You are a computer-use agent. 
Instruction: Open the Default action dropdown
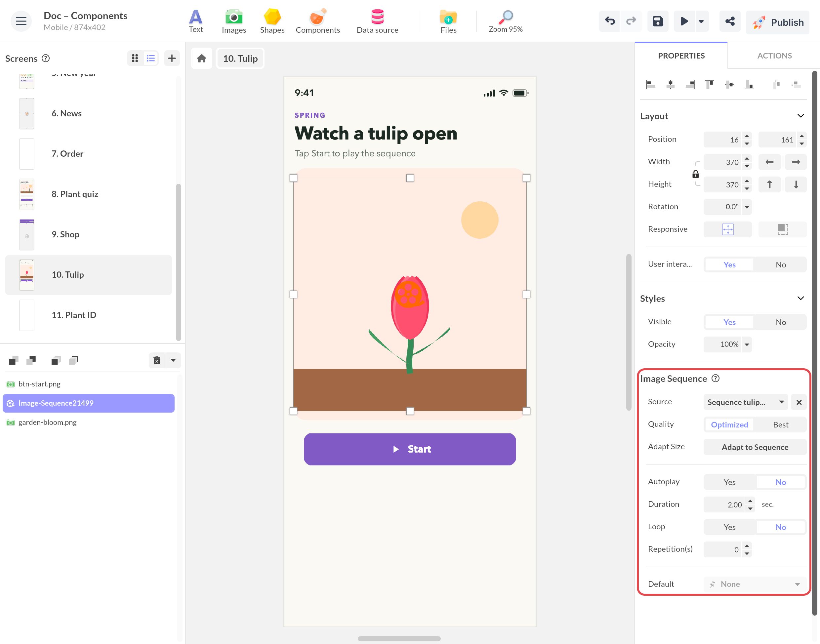(x=755, y=584)
